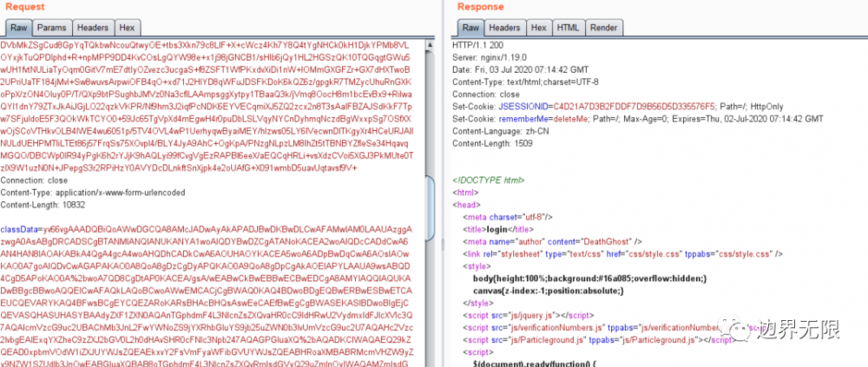Click the $(document).ready function line
868x367 pixels.
coord(535,364)
